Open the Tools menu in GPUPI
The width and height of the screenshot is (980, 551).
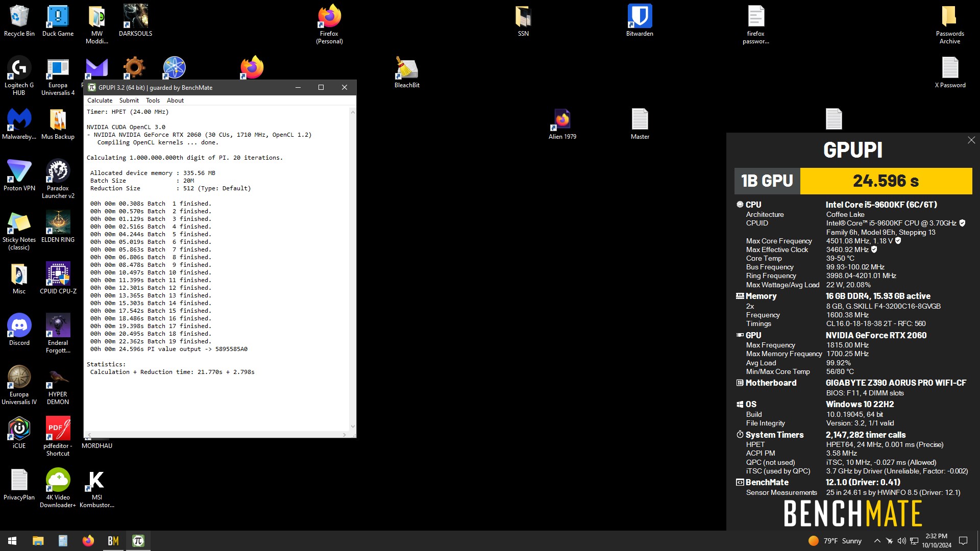(x=153, y=101)
